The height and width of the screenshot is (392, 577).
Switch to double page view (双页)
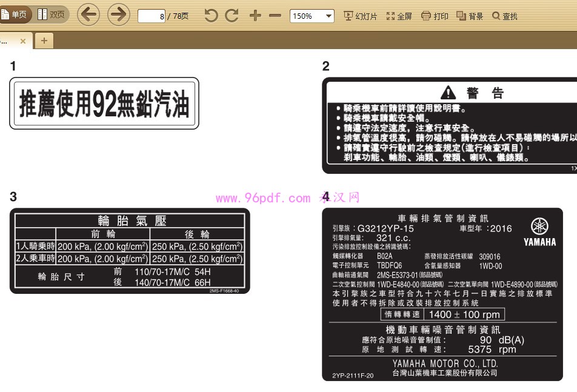click(x=52, y=15)
